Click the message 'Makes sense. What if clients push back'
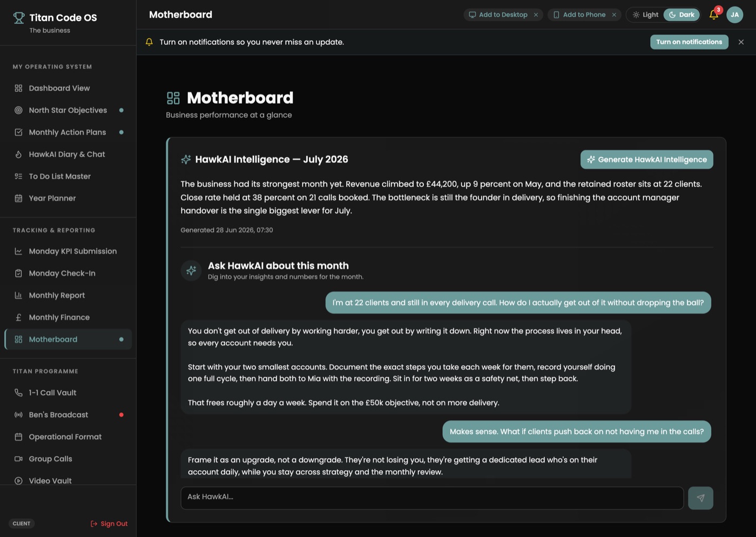 point(577,432)
